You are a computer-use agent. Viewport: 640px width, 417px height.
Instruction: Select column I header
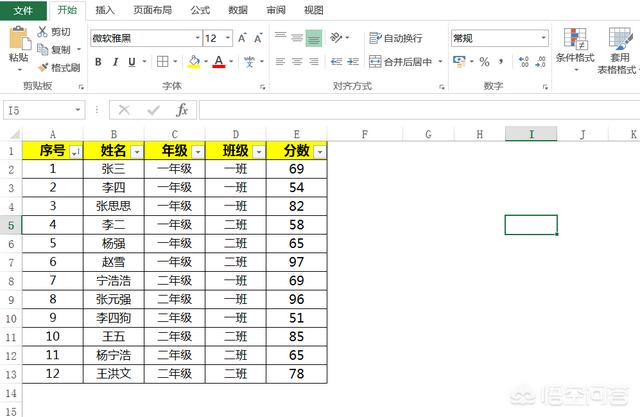[531, 134]
